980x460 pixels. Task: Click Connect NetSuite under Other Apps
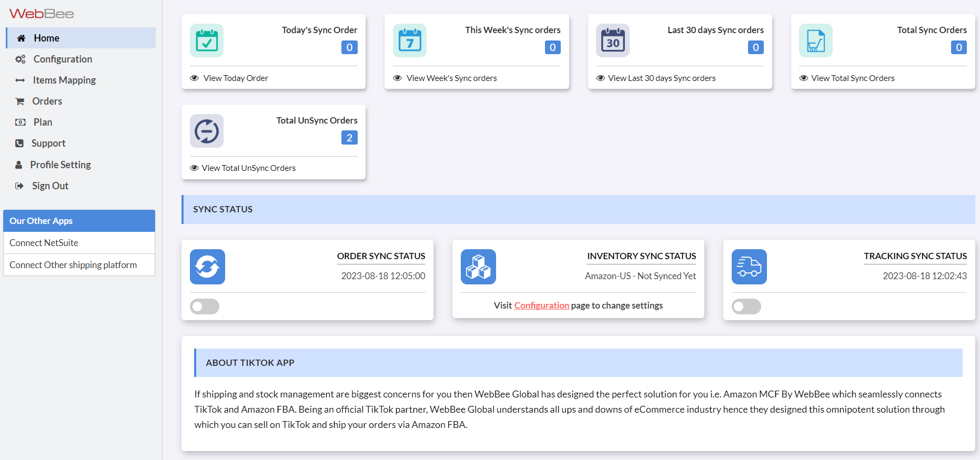[x=44, y=243]
